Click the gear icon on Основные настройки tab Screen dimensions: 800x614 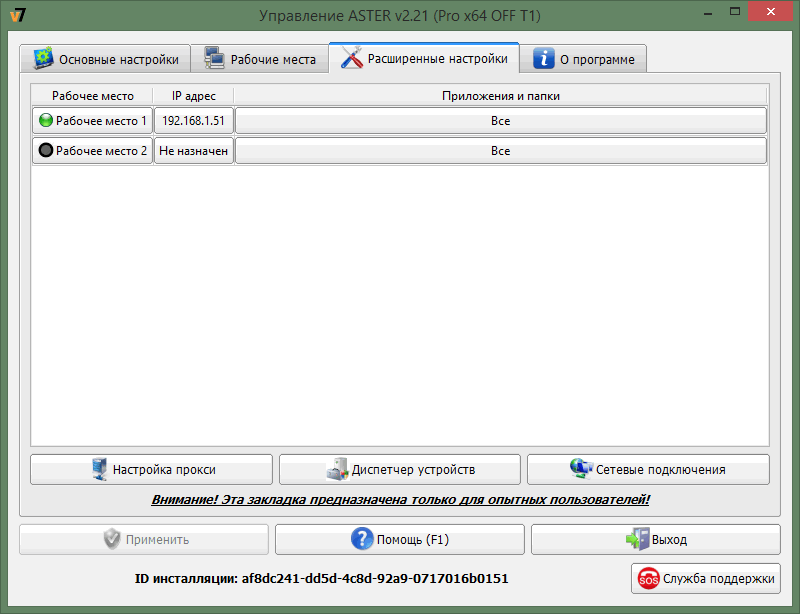[43, 58]
